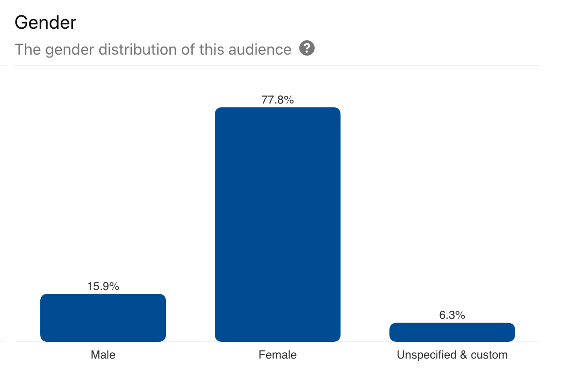This screenshot has height=372, width=588.
Task: Click the divider line under the subtitle
Action: coord(277,66)
